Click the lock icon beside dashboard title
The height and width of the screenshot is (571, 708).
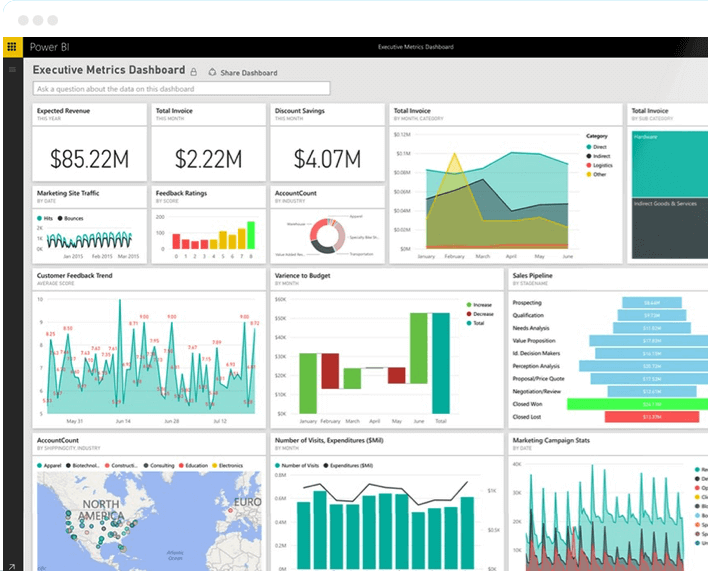point(194,72)
